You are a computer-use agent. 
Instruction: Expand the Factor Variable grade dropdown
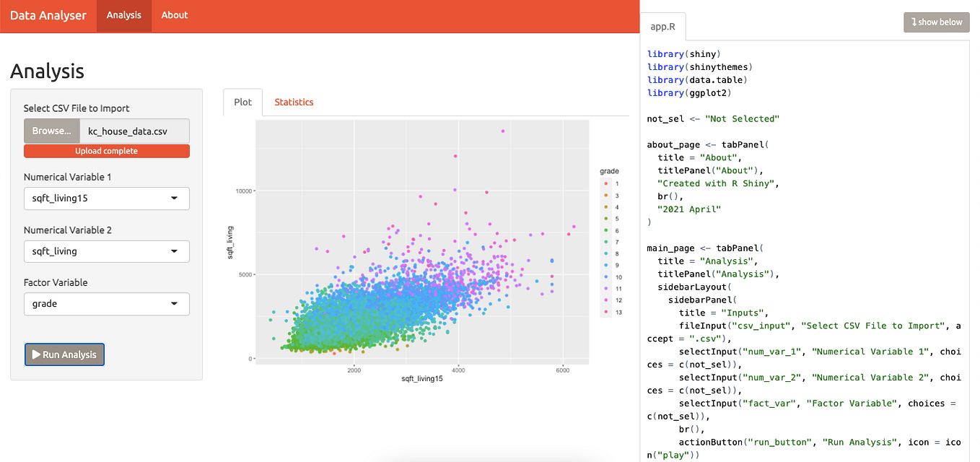(106, 304)
